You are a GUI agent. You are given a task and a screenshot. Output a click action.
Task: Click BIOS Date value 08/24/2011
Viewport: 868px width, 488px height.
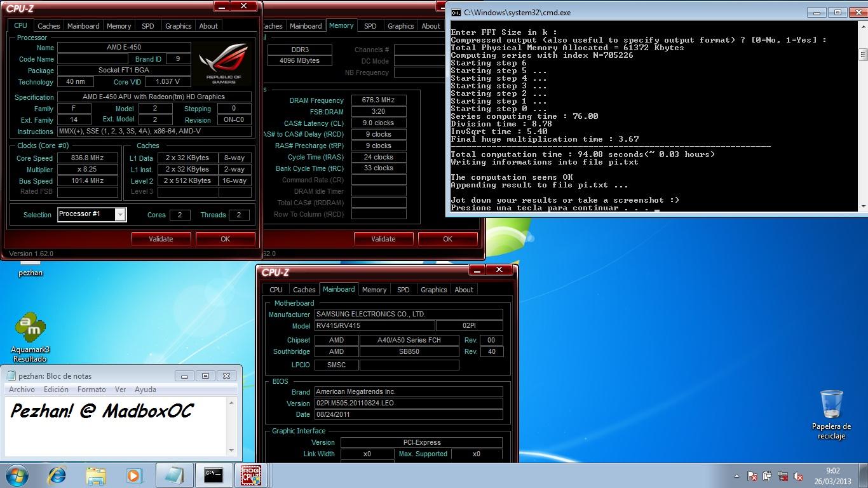pyautogui.click(x=409, y=414)
